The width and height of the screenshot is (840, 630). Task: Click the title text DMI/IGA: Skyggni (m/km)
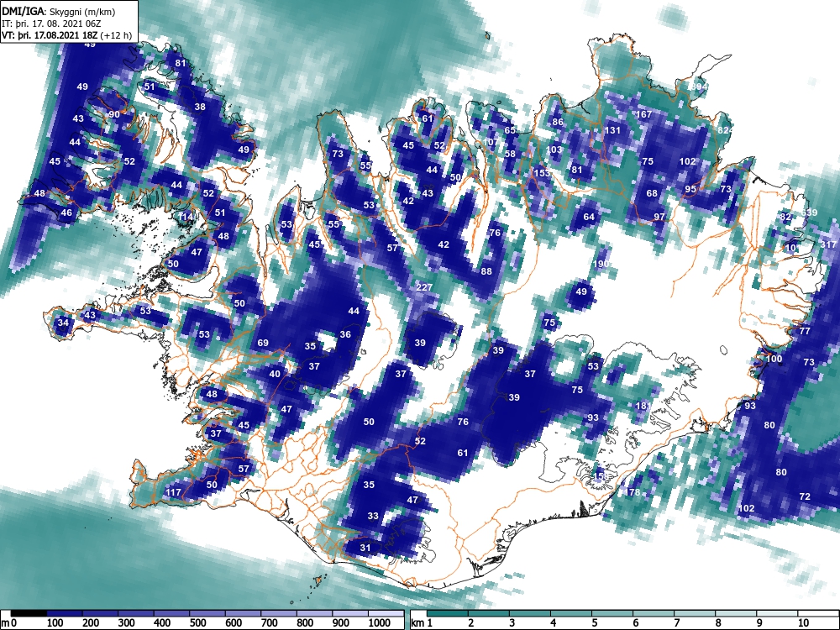click(59, 11)
